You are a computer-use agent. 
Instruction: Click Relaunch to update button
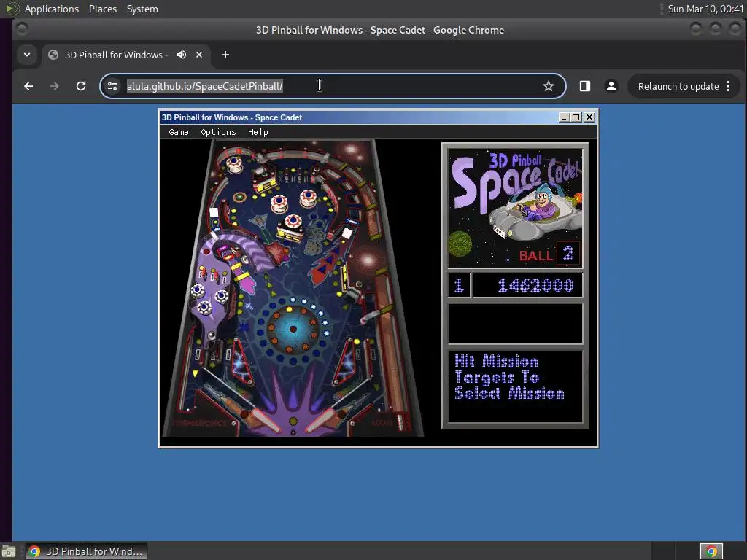click(678, 86)
